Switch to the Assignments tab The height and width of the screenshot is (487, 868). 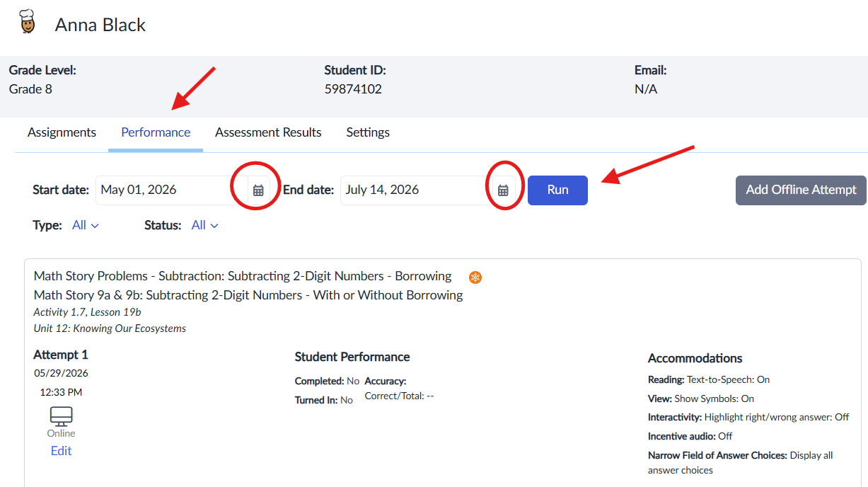tap(62, 132)
